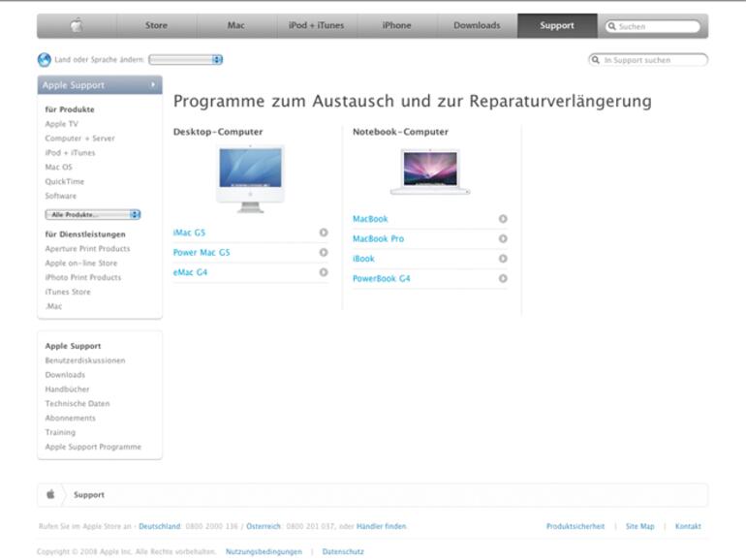Open the Nutzungsbedingungen link
This screenshot has height=560, width=746.
(x=264, y=552)
